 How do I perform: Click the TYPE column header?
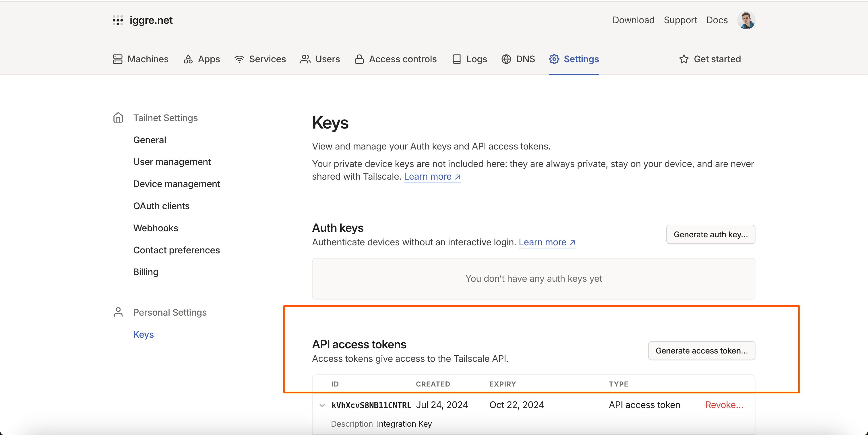click(619, 384)
